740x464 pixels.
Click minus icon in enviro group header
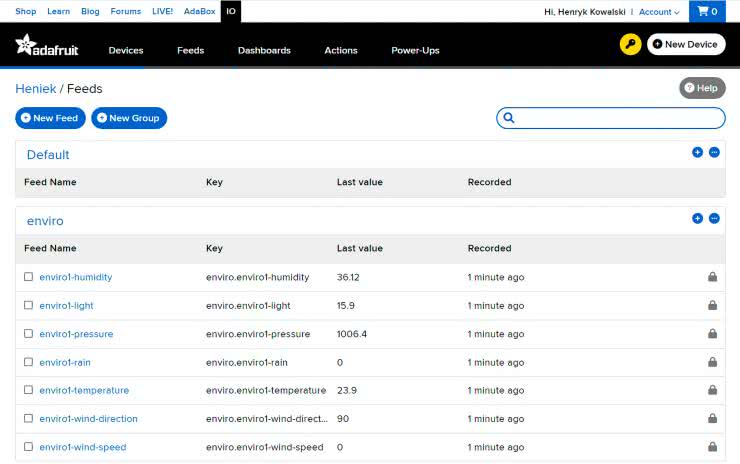click(714, 218)
